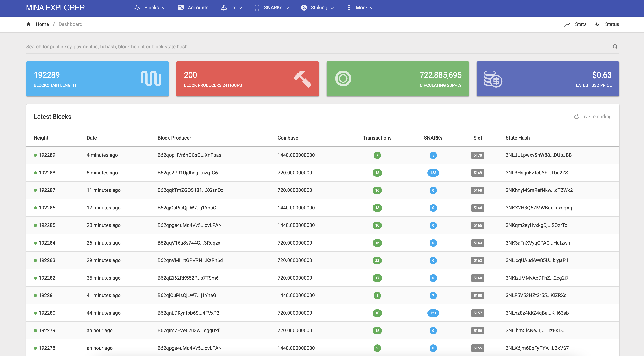Open block 192288 from the height column
The width and height of the screenshot is (644, 356).
coord(47,173)
